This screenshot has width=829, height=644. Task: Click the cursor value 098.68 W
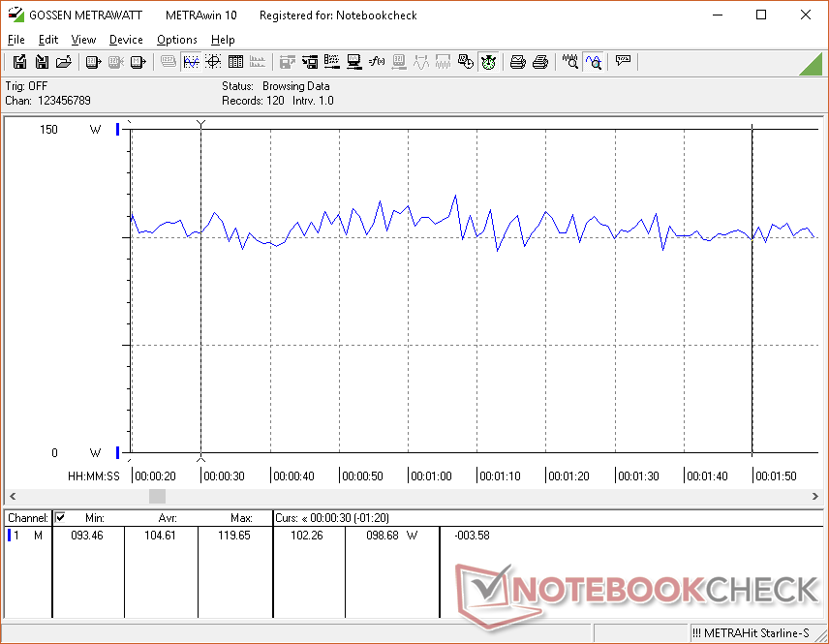391,536
